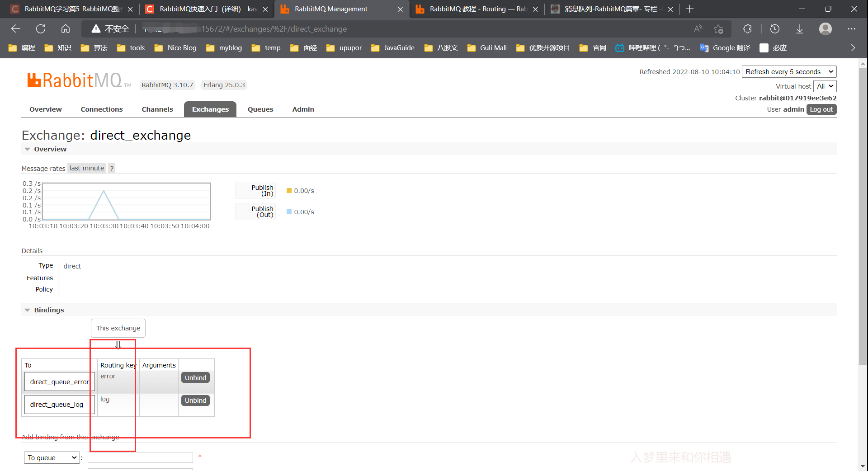
Task: Open the Virtual host dropdown
Action: point(825,86)
